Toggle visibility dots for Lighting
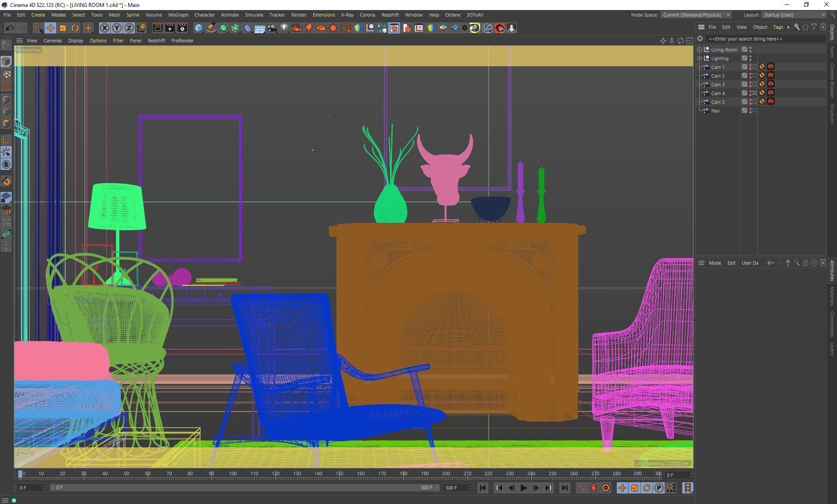This screenshot has height=504, width=837. (750, 58)
